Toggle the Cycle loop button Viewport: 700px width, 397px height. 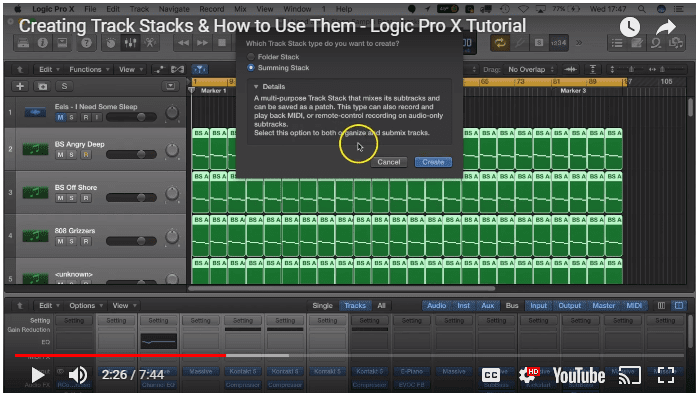[x=500, y=43]
